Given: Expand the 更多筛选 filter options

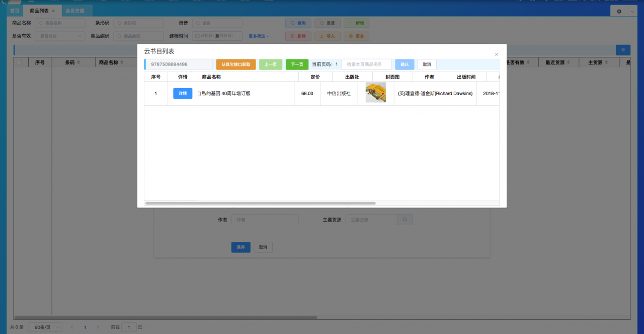Looking at the screenshot, I should (259, 36).
